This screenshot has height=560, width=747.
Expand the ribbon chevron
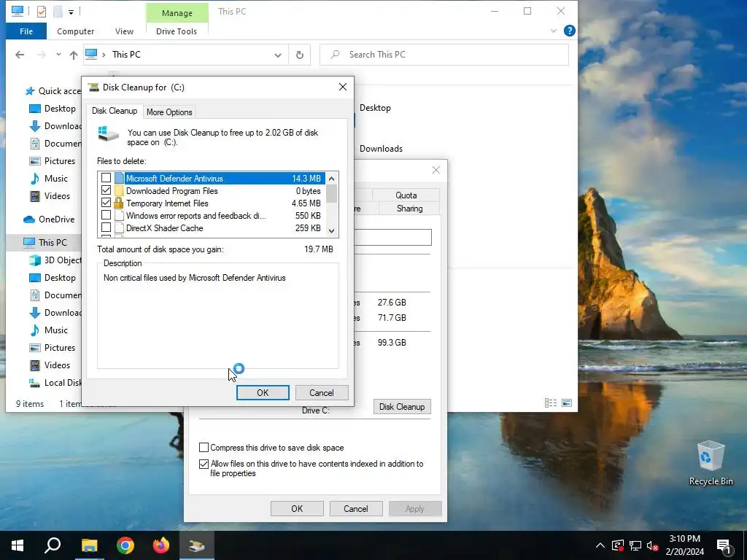(x=554, y=31)
